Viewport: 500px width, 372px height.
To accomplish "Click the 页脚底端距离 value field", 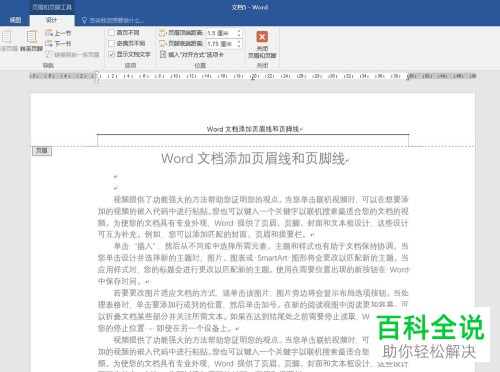I will coord(221,44).
